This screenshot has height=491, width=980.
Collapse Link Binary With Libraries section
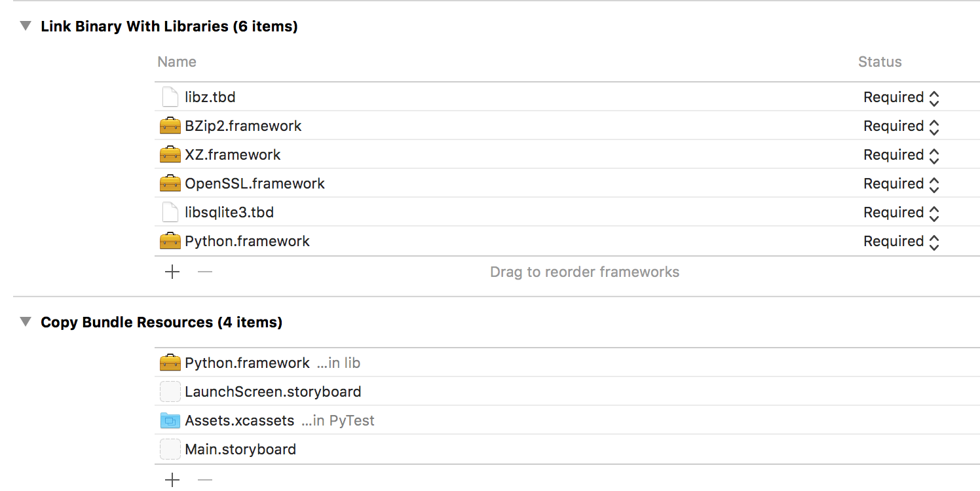(x=26, y=26)
